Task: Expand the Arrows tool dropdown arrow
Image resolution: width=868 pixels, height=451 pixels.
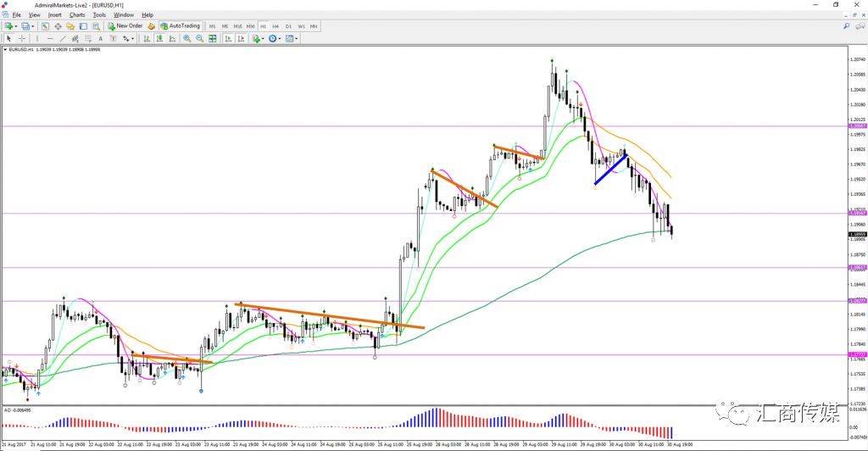Action: pyautogui.click(x=133, y=39)
